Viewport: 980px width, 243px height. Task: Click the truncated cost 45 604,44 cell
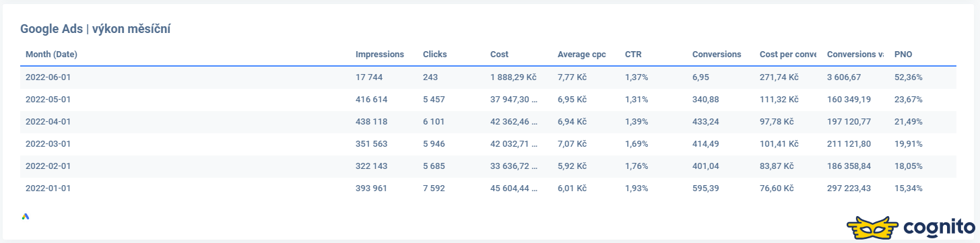coord(514,188)
